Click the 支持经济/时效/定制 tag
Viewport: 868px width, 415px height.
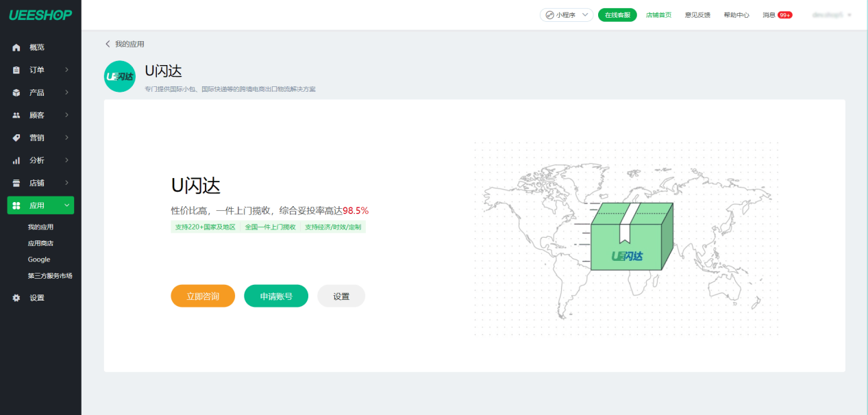333,227
